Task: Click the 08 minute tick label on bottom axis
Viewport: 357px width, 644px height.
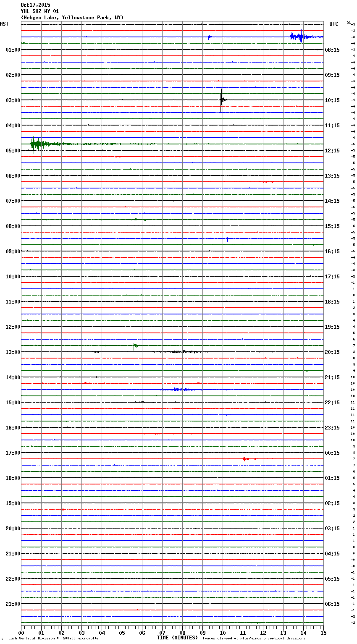Action: tap(182, 633)
